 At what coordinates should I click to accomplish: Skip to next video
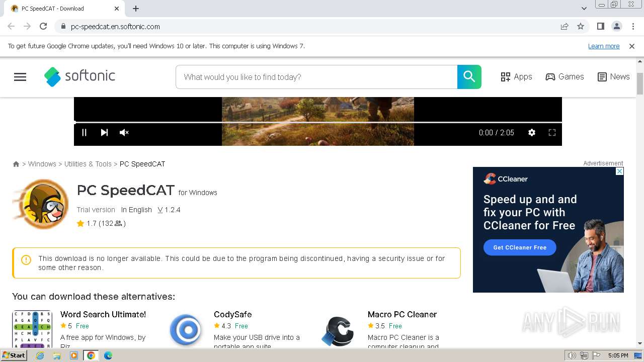coord(104,133)
